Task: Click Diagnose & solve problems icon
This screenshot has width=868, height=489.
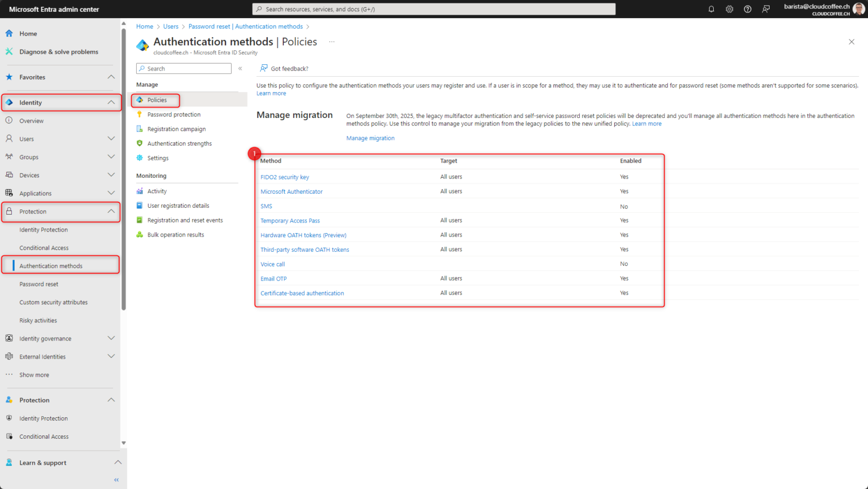Action: [9, 51]
